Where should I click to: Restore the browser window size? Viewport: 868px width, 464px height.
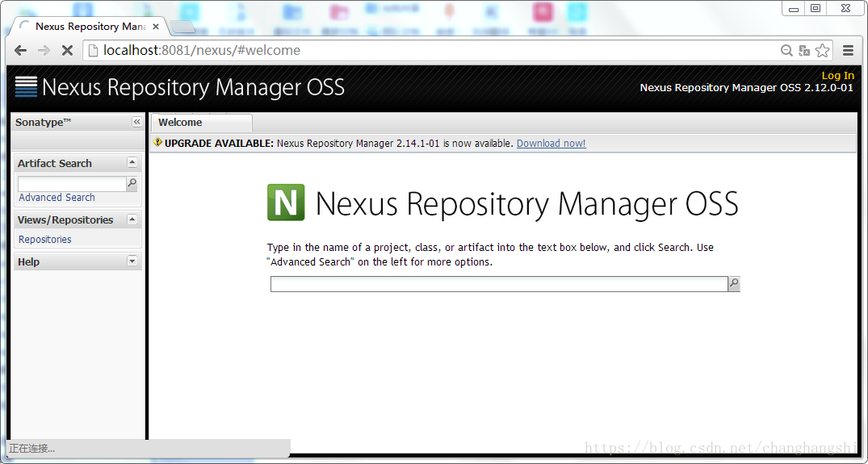click(816, 8)
